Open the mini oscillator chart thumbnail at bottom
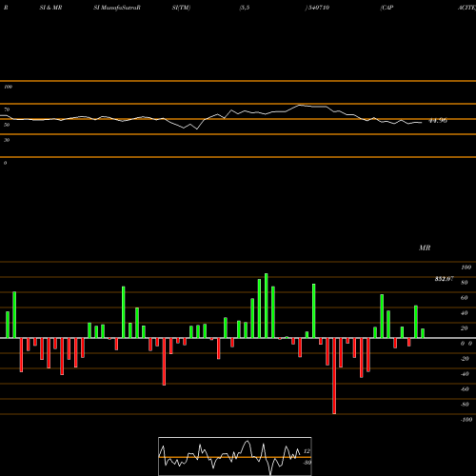This screenshot has height=476, width=476. [x=235, y=456]
